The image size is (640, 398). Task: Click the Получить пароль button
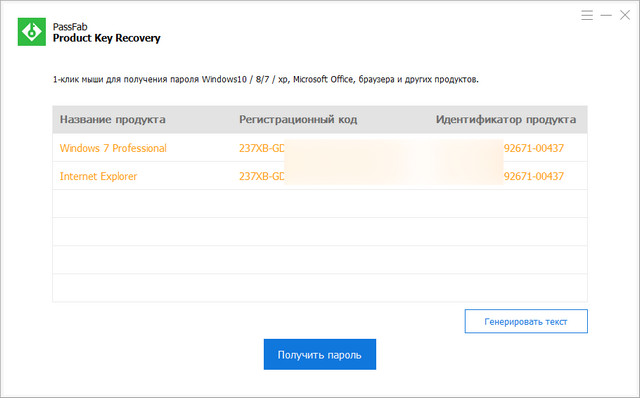320,354
